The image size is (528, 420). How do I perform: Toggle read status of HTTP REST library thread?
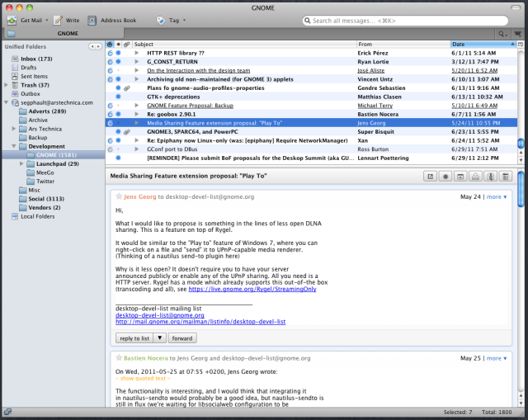click(118, 53)
